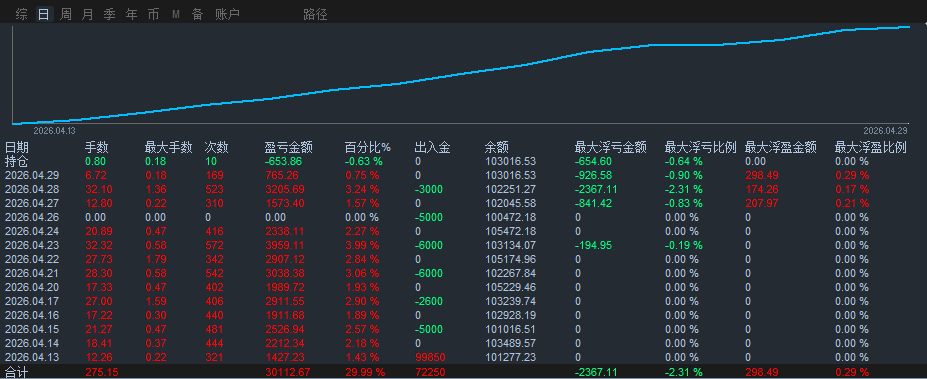Click max lots value 1.79
927x379 pixels.
pyautogui.click(x=155, y=260)
